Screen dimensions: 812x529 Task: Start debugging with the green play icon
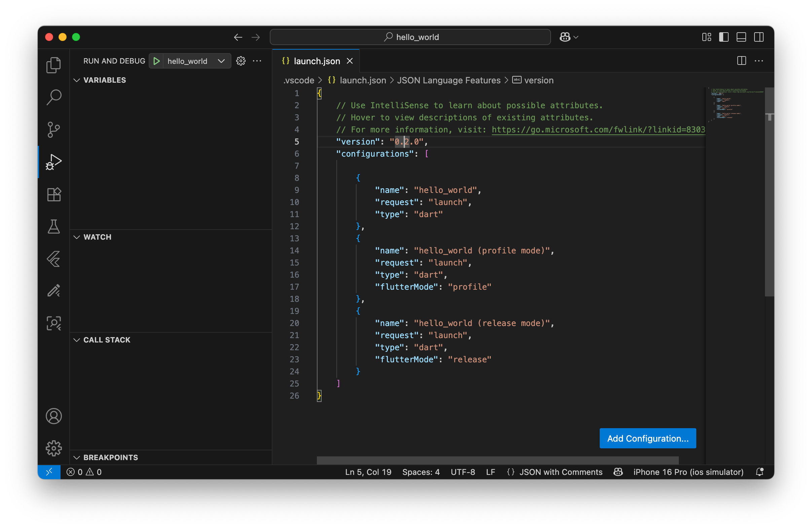coord(157,61)
